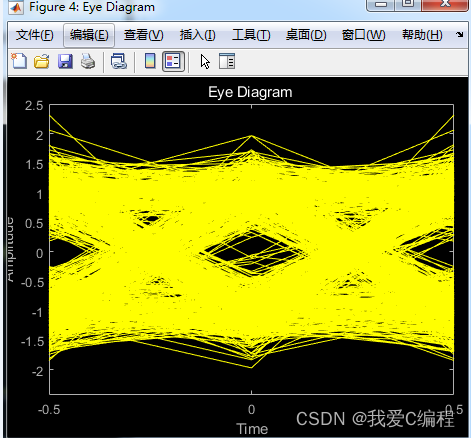Click the -2 y-axis tick label

click(37, 371)
